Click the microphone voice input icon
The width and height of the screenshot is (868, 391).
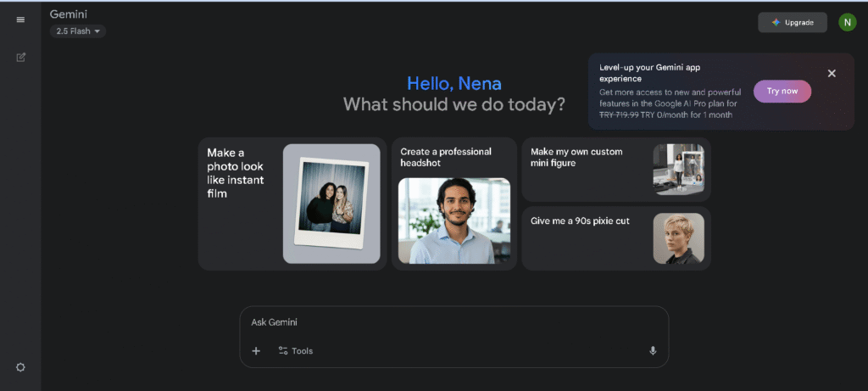tap(653, 351)
